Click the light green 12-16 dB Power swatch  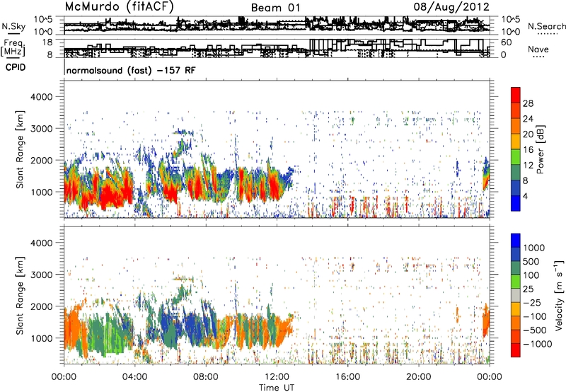point(516,156)
